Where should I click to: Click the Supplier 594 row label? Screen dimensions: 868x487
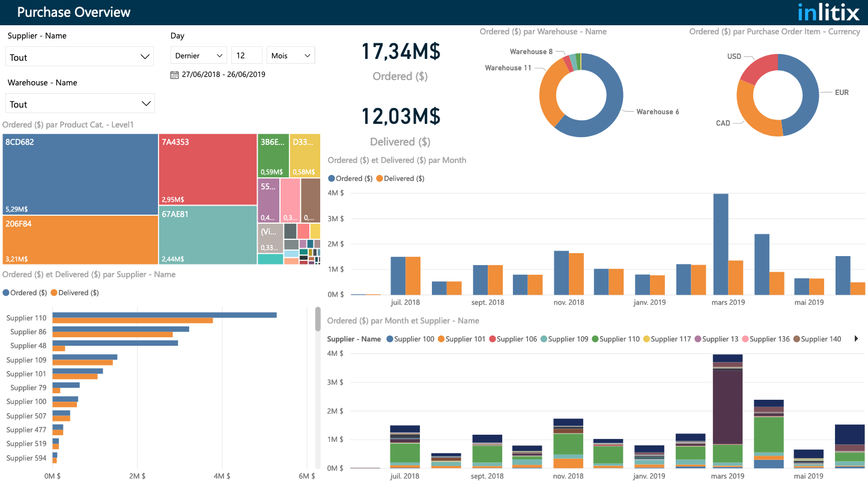coord(26,458)
